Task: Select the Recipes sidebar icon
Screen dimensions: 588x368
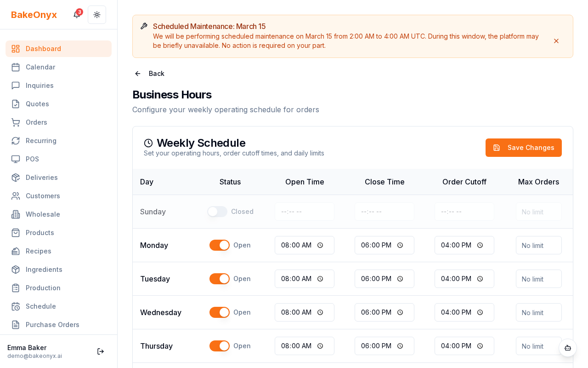Action: (16, 251)
